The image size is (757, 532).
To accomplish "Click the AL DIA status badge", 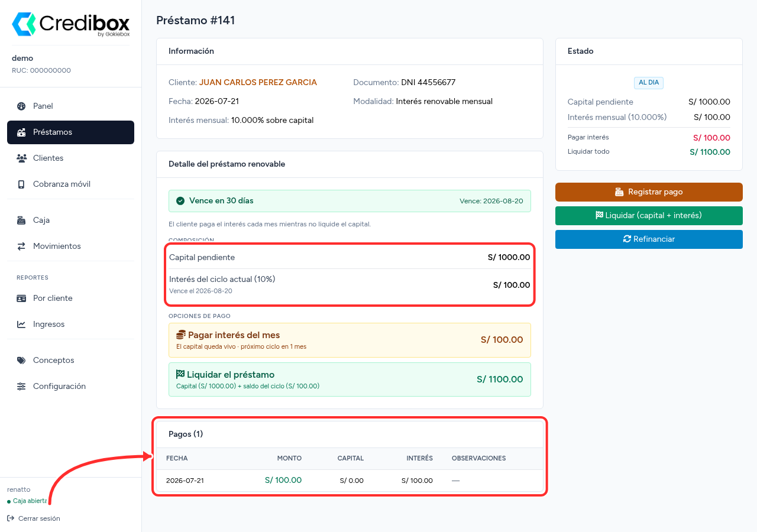I will tap(649, 83).
